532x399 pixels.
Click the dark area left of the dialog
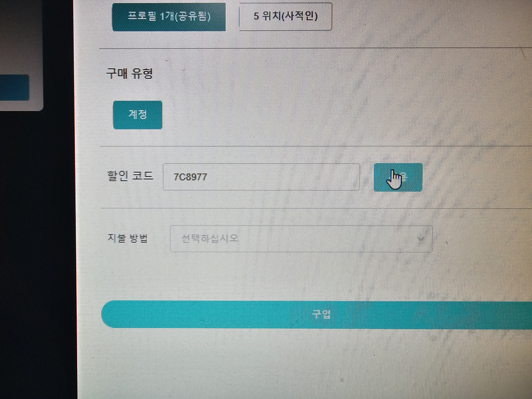point(36,240)
